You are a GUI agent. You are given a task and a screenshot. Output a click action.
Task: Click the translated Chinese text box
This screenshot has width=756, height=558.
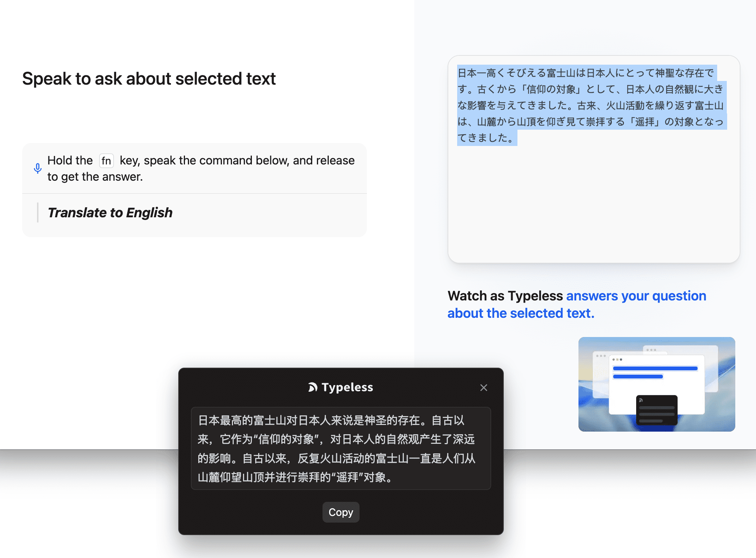pyautogui.click(x=341, y=448)
